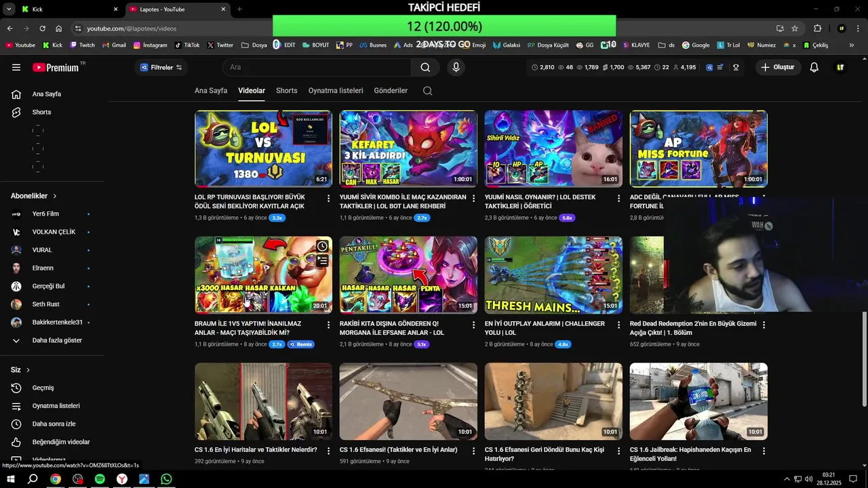Open the Instagram bookmark

(x=150, y=45)
